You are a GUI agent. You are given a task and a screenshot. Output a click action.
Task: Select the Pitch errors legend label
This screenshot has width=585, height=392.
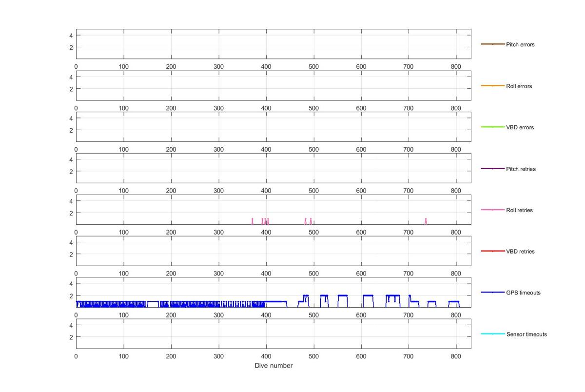(520, 44)
